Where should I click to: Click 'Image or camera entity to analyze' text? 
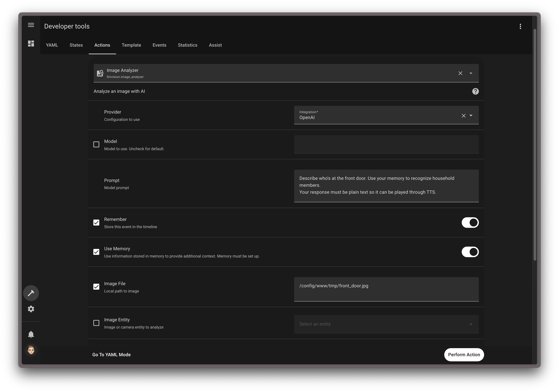[134, 327]
